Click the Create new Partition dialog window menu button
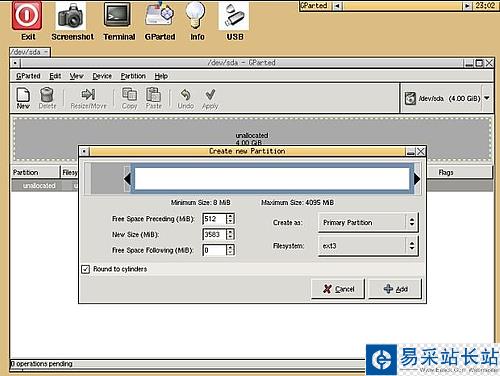This screenshot has height=376, width=500. 85,152
